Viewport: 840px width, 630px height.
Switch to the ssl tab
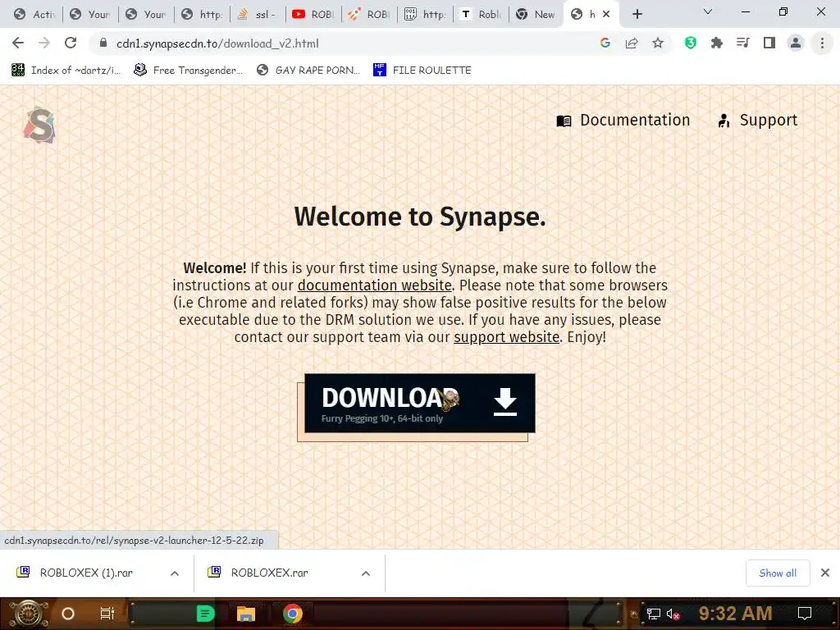coord(258,15)
